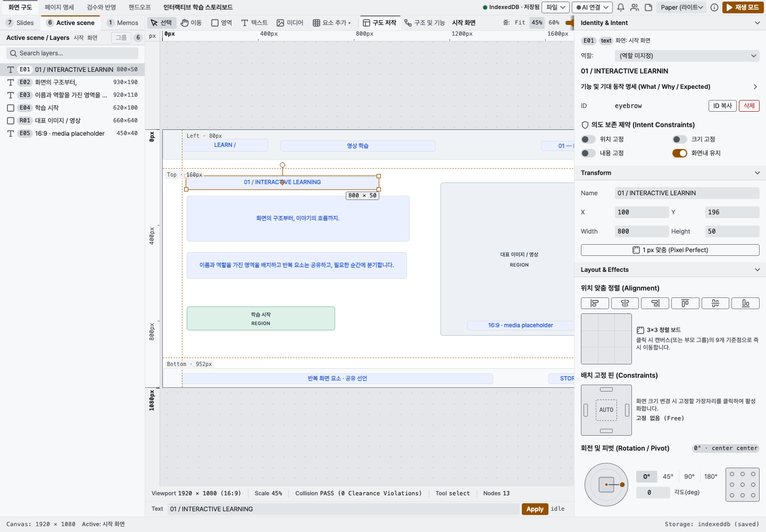Open the AI 연결 dropdown
Screen dimensions: 766x532
click(x=592, y=7)
